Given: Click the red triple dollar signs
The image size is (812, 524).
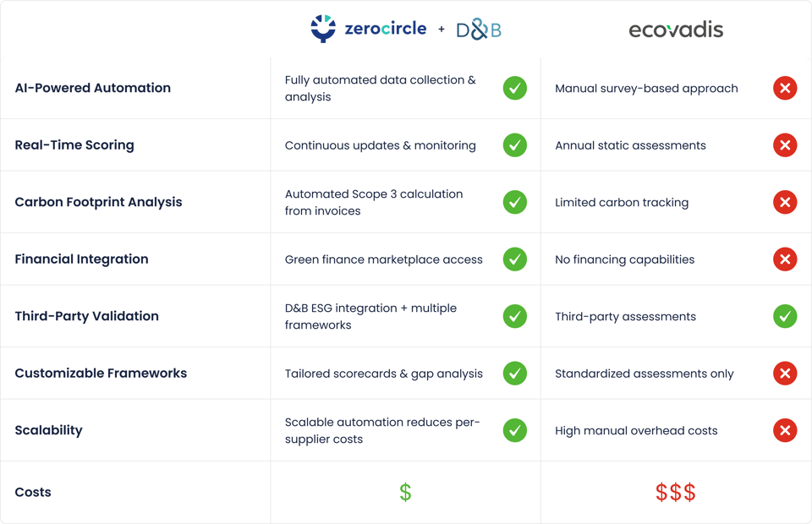Looking at the screenshot, I should pyautogui.click(x=676, y=492).
